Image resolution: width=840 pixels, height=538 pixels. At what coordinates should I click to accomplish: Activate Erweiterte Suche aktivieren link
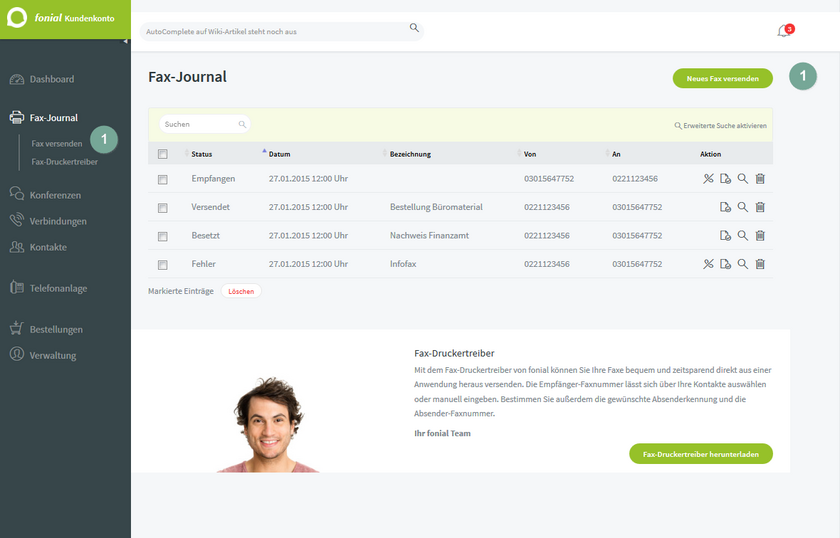tap(721, 125)
